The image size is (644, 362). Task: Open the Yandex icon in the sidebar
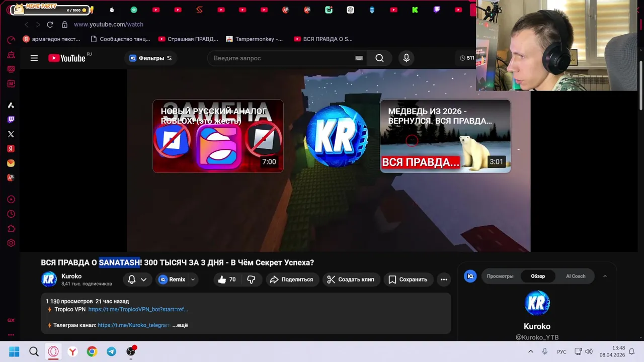(11, 149)
